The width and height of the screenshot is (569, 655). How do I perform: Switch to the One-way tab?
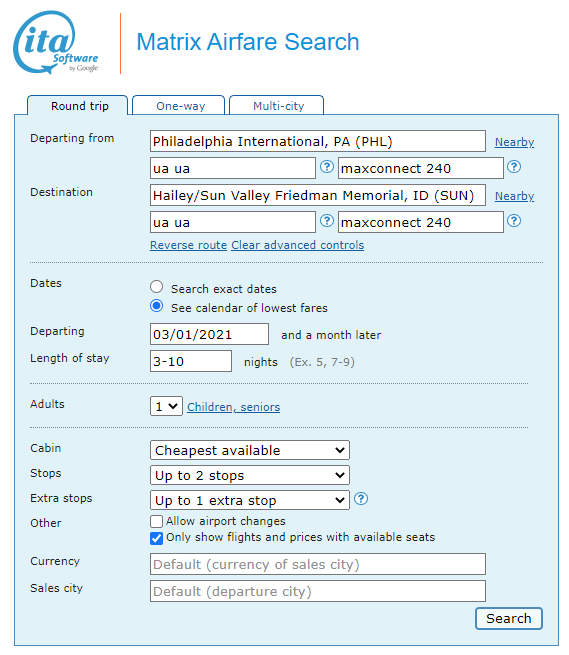pyautogui.click(x=179, y=105)
